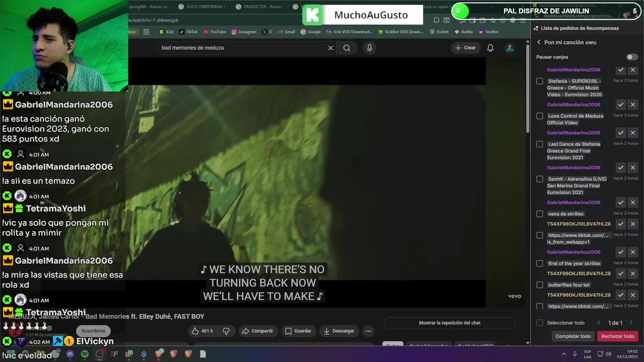Open the Instagram bookmark
Image resolution: width=644 pixels, height=362 pixels.
(x=244, y=32)
